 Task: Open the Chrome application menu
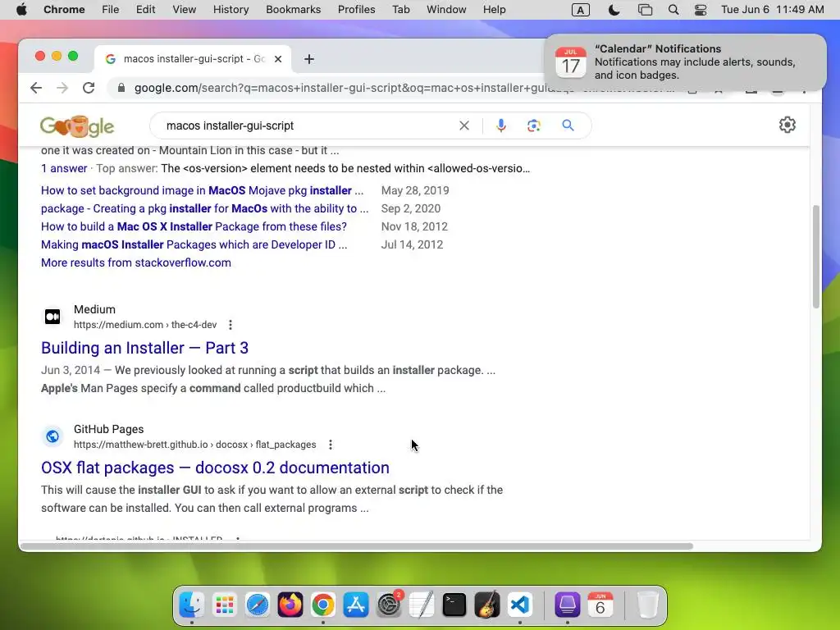point(64,10)
